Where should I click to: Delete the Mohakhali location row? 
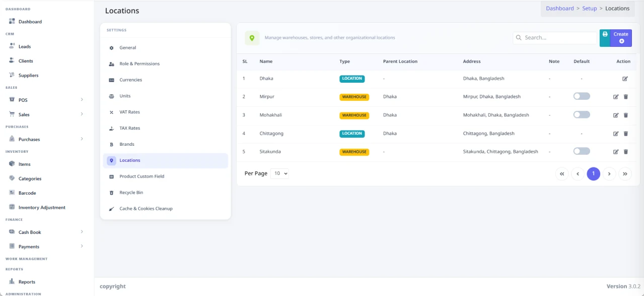[626, 115]
